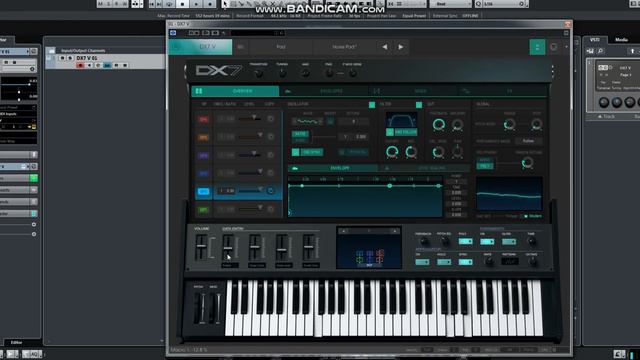Toggle the Arpeggiator Hold switch
This screenshot has width=640, height=360.
tap(444, 262)
